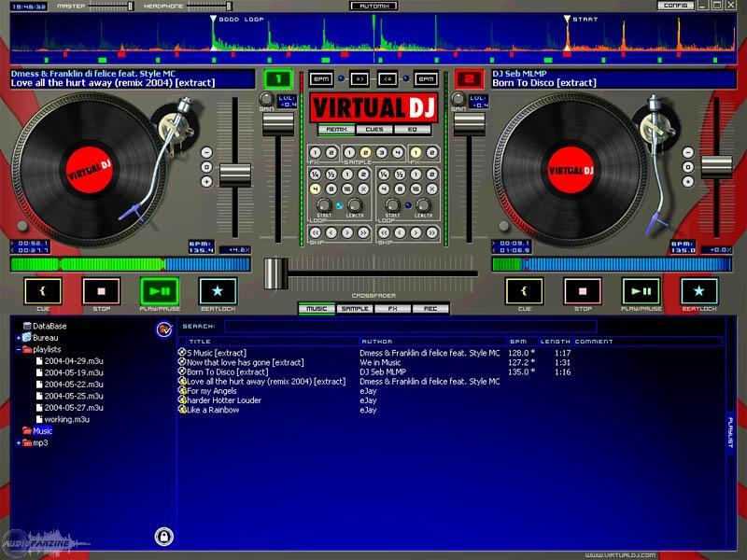Select the track 'Born To Disco [extract]'
The height and width of the screenshot is (560, 747).
pyautogui.click(x=227, y=371)
